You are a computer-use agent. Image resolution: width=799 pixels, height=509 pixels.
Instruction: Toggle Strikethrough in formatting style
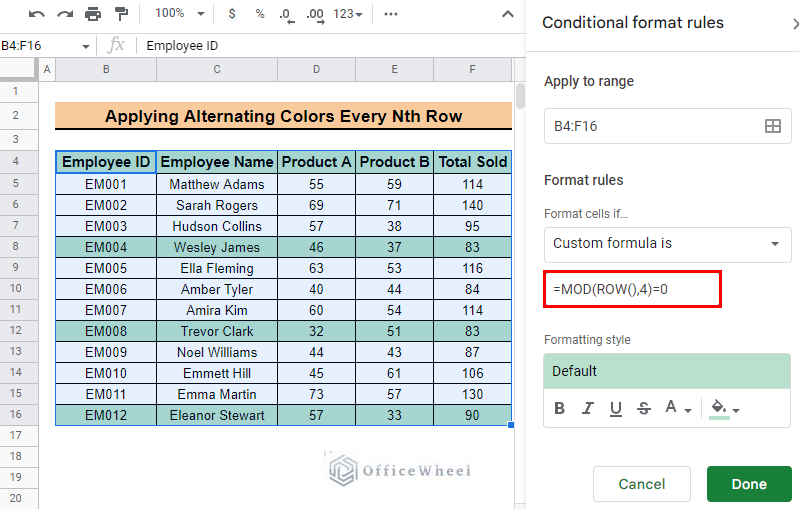[644, 408]
